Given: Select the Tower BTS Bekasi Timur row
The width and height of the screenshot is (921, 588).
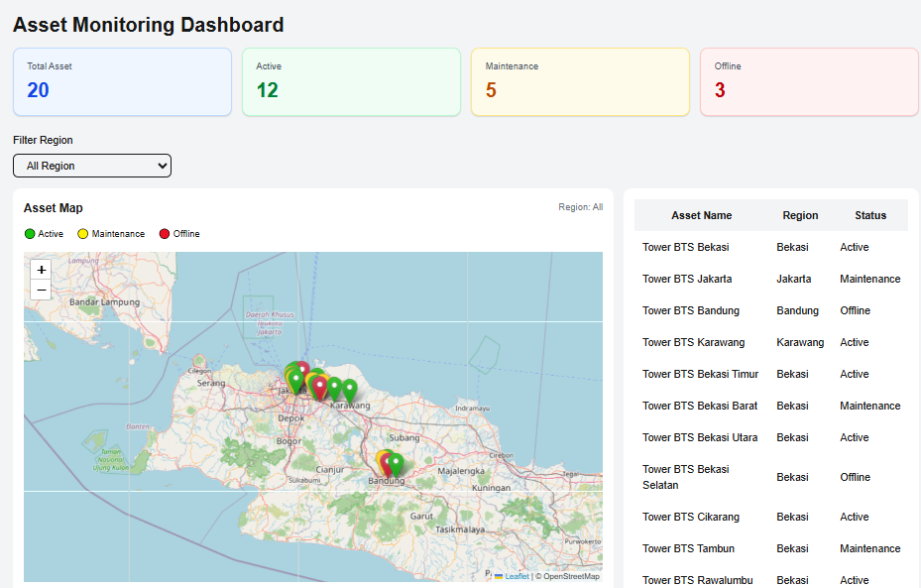Looking at the screenshot, I should [x=771, y=374].
